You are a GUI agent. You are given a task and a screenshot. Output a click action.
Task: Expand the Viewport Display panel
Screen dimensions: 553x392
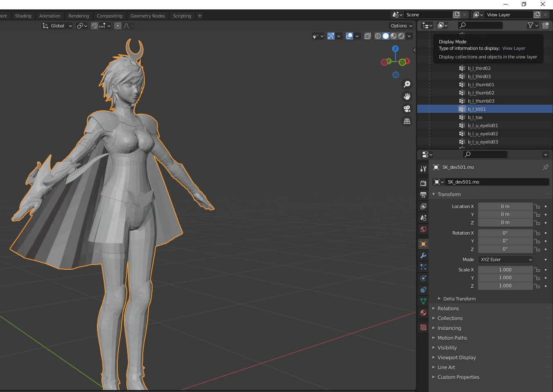[456, 358]
